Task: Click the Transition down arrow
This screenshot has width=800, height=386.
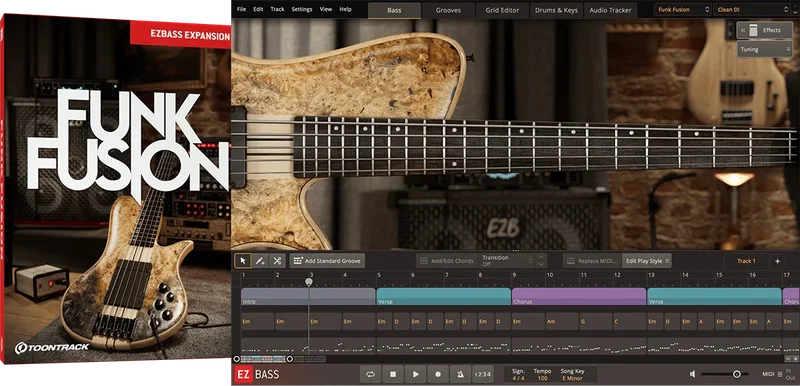Action: [541, 265]
